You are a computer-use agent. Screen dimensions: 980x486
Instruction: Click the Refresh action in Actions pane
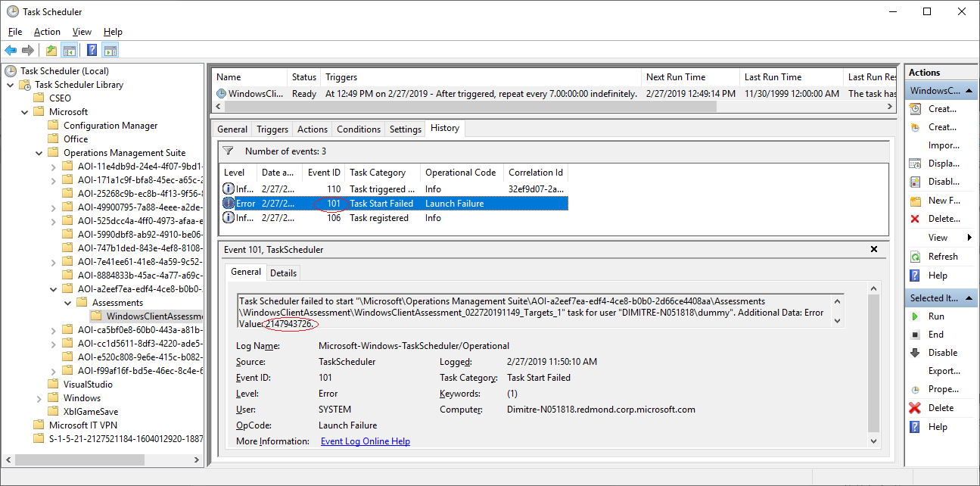coord(943,257)
